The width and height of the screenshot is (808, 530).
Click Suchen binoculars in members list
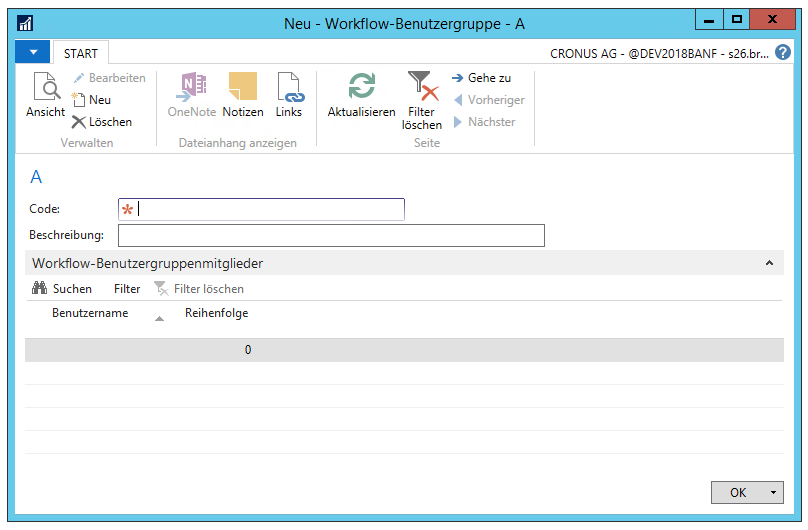pos(62,288)
